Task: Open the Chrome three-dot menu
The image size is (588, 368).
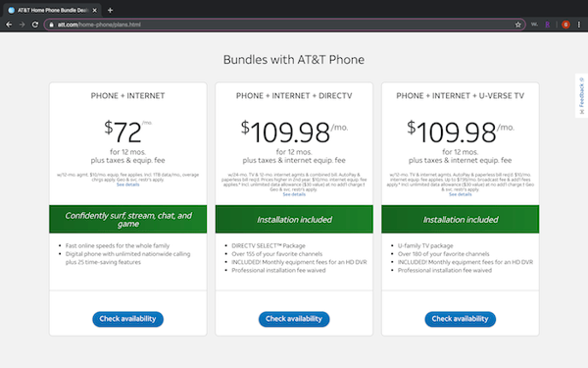Action: coord(579,25)
